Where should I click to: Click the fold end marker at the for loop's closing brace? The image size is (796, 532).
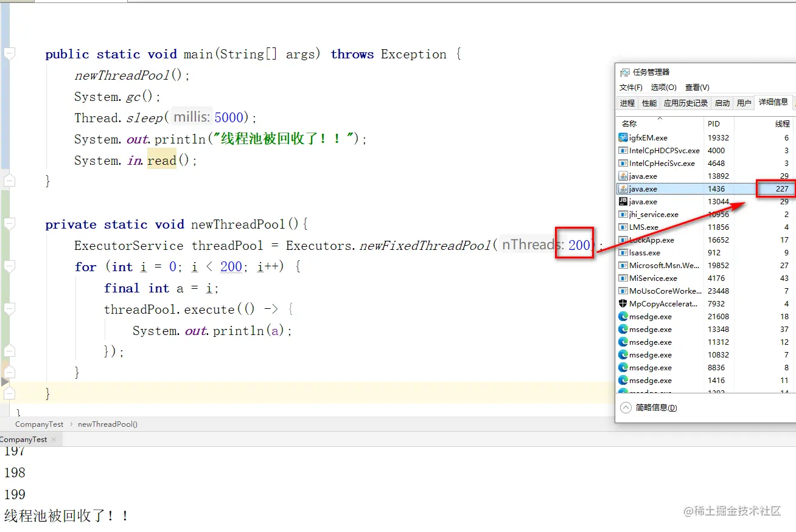(9, 372)
